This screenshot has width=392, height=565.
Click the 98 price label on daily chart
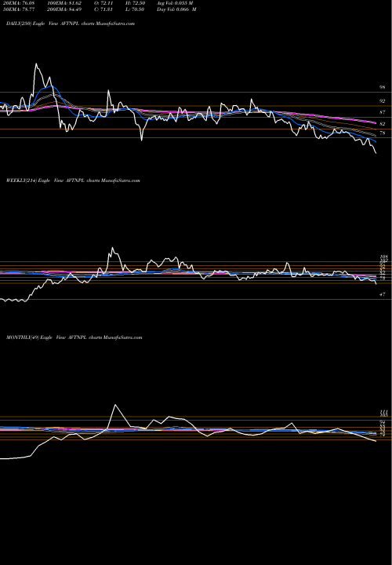click(x=383, y=87)
